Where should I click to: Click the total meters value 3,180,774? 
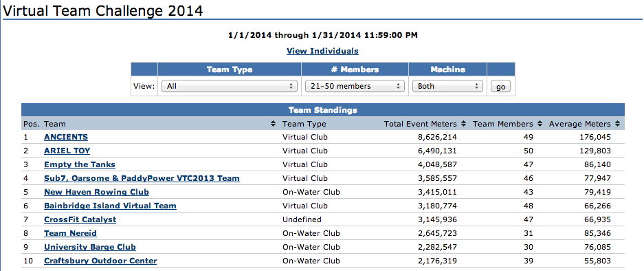[x=437, y=206]
